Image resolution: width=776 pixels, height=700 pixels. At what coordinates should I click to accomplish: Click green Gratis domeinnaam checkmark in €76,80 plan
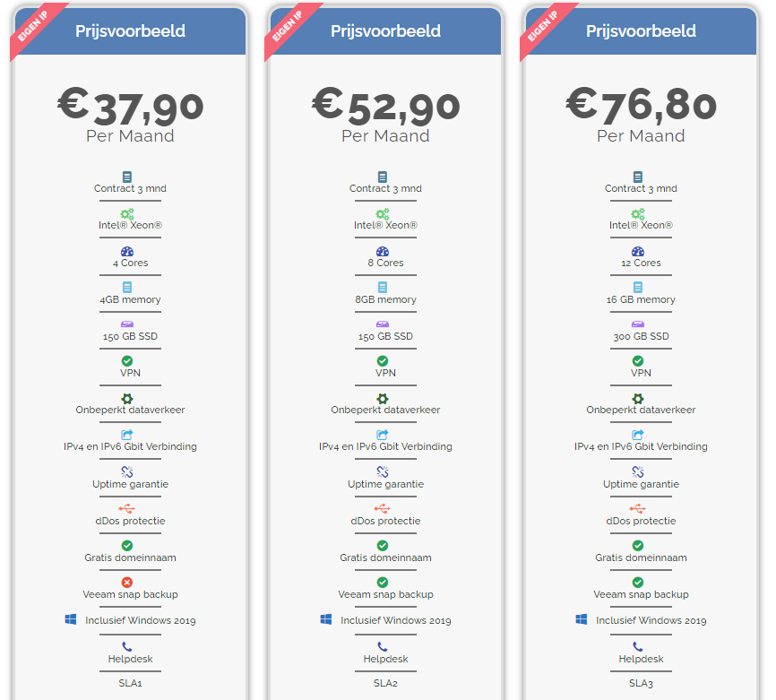tap(638, 546)
